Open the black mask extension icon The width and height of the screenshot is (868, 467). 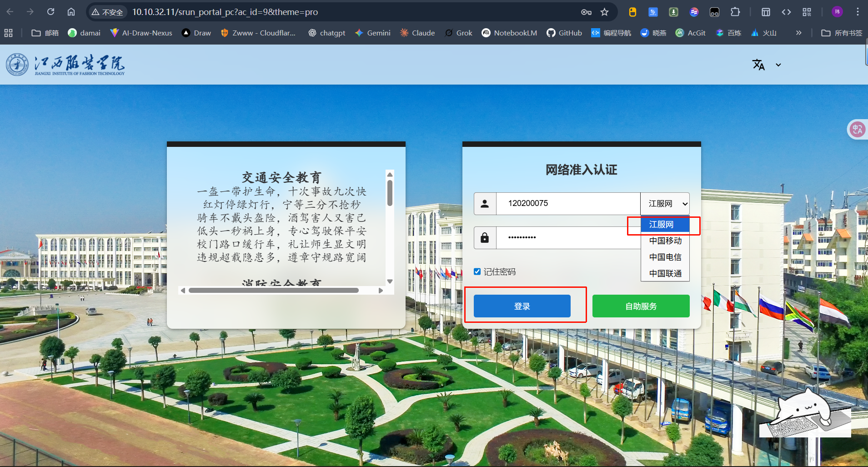click(x=714, y=12)
